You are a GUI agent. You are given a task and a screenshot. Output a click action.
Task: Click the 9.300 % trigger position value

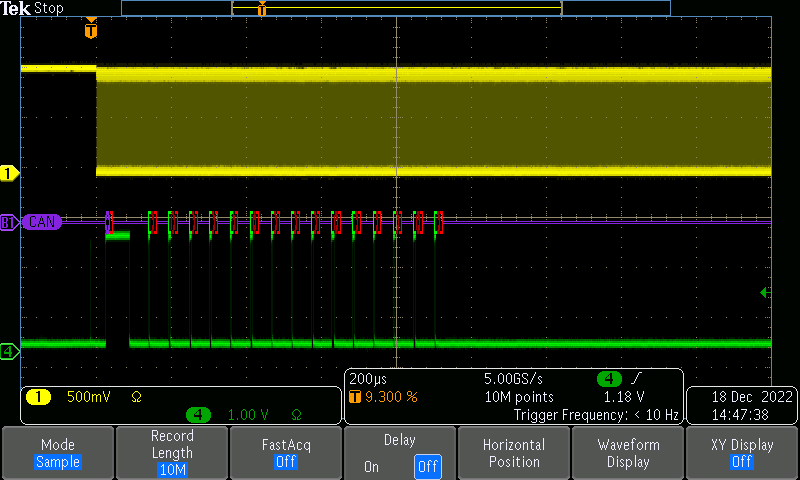[391, 397]
